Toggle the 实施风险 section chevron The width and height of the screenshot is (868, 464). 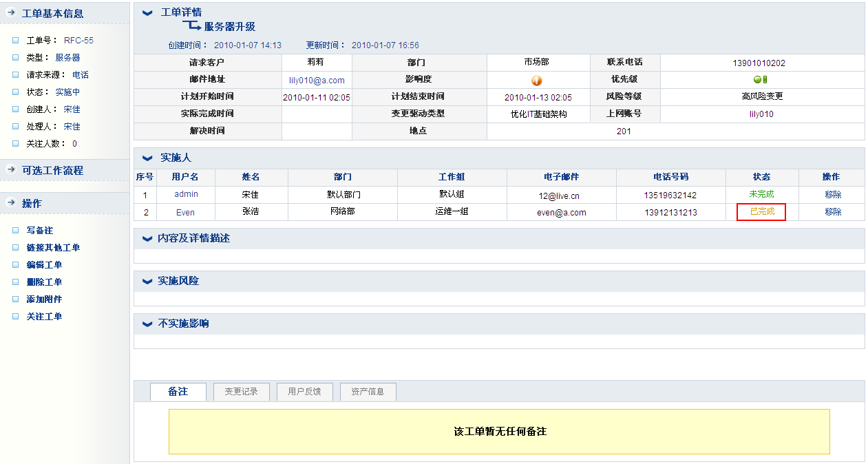[x=147, y=282]
